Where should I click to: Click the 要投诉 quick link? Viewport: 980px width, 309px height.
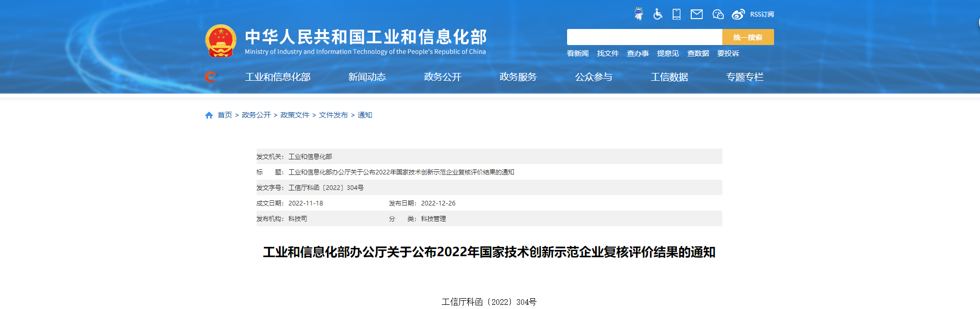tap(727, 53)
